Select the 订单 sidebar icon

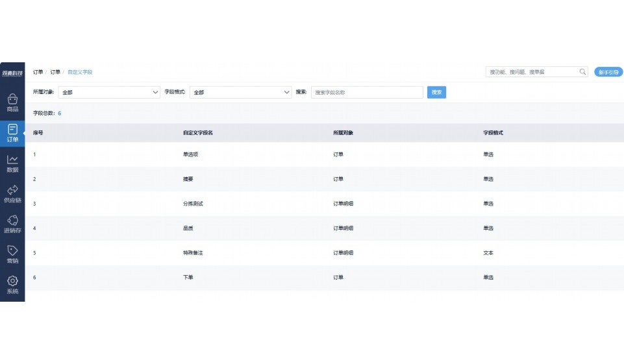click(12, 132)
